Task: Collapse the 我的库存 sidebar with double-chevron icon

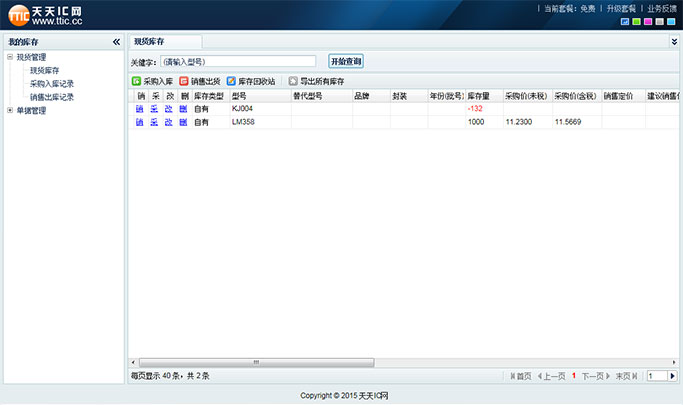Action: point(116,42)
